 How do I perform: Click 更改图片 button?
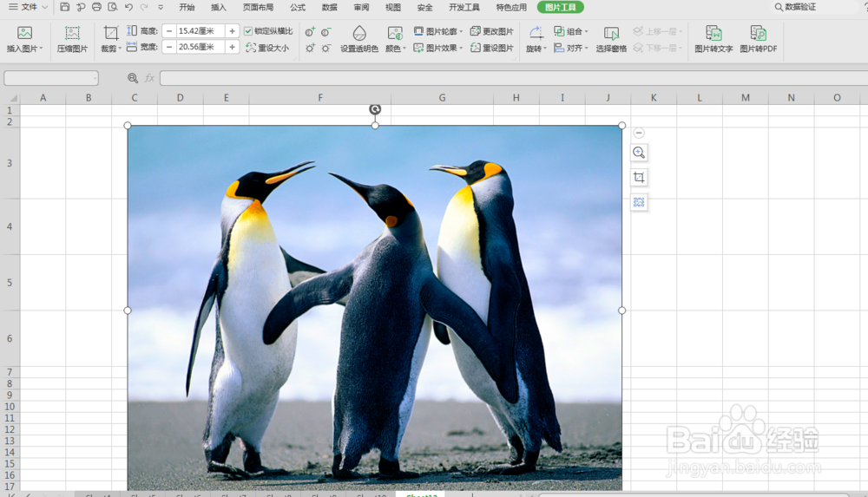(x=491, y=31)
